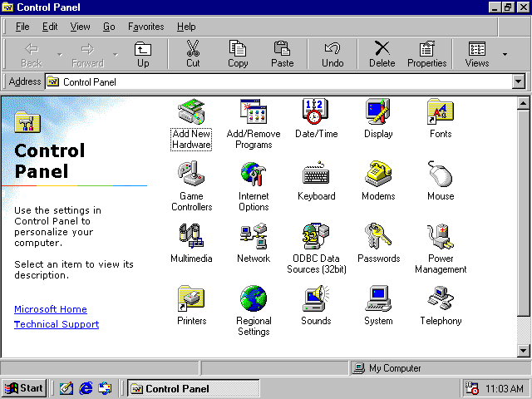The height and width of the screenshot is (399, 532).
Task: Go Up one folder level
Action: pyautogui.click(x=143, y=54)
